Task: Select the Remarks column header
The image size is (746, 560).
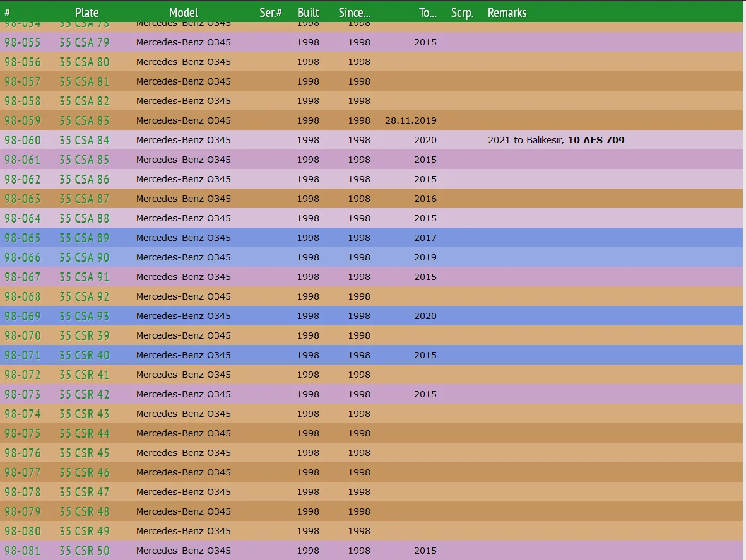Action: click(x=507, y=13)
